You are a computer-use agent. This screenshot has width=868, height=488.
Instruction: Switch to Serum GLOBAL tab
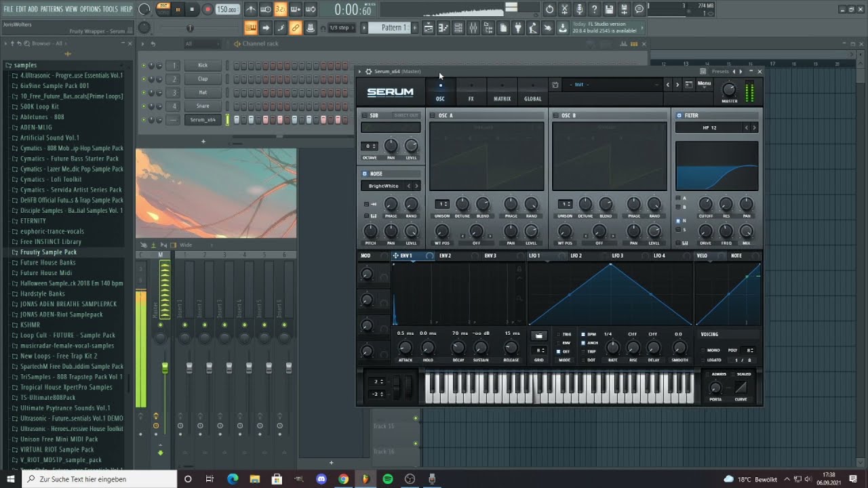coord(532,91)
